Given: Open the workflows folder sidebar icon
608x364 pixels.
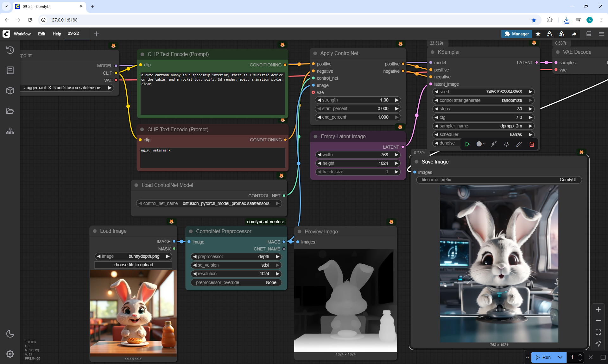Looking at the screenshot, I should 10,111.
